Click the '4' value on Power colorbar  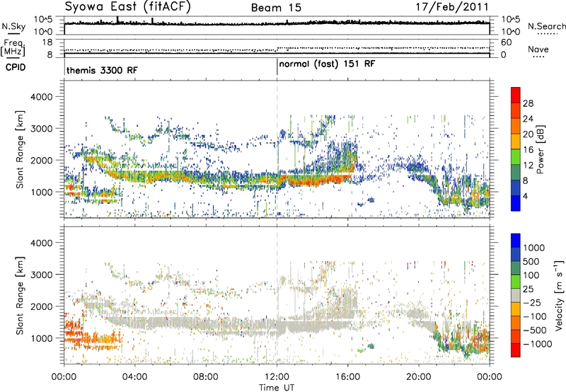point(526,196)
